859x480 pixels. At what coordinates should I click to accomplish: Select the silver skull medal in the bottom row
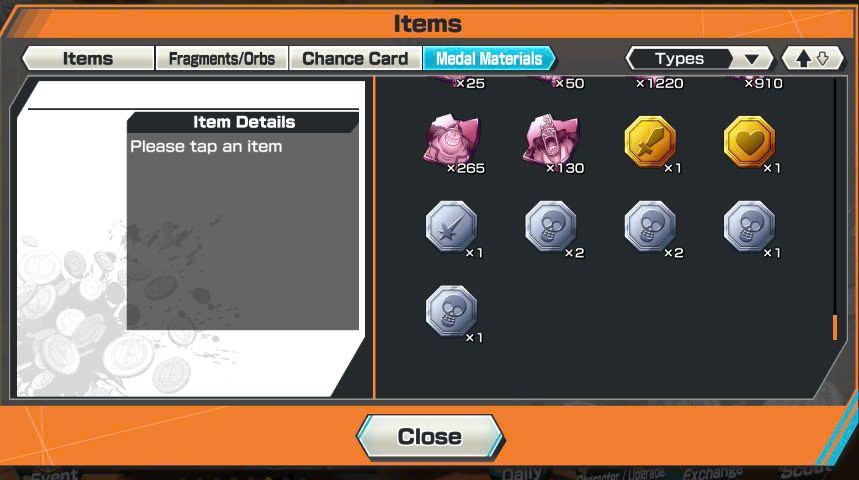tap(451, 311)
